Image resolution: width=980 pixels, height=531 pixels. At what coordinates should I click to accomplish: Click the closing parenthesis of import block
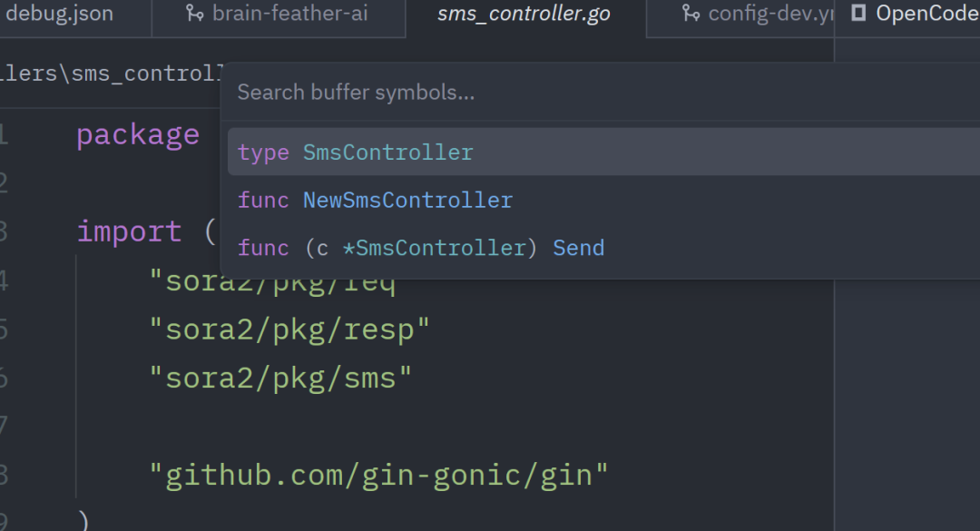coord(83,521)
